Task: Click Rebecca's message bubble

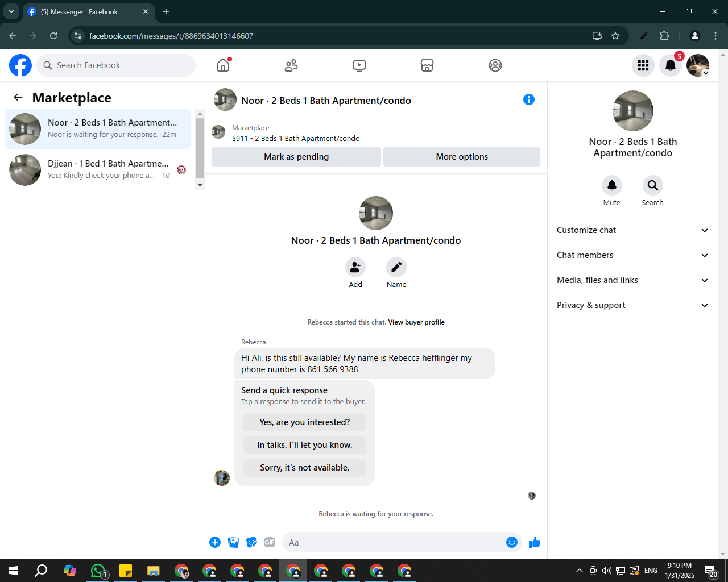Action: 365,364
